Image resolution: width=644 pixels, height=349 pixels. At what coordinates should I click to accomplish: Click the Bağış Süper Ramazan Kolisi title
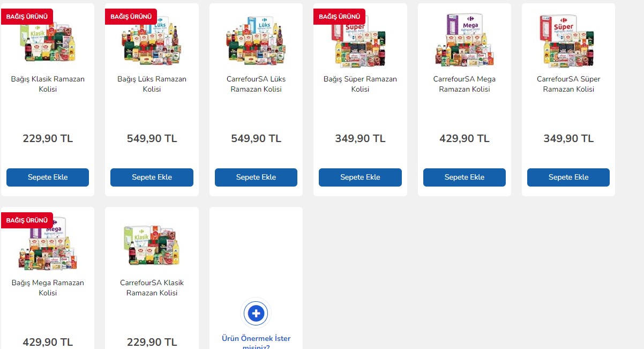(x=360, y=84)
